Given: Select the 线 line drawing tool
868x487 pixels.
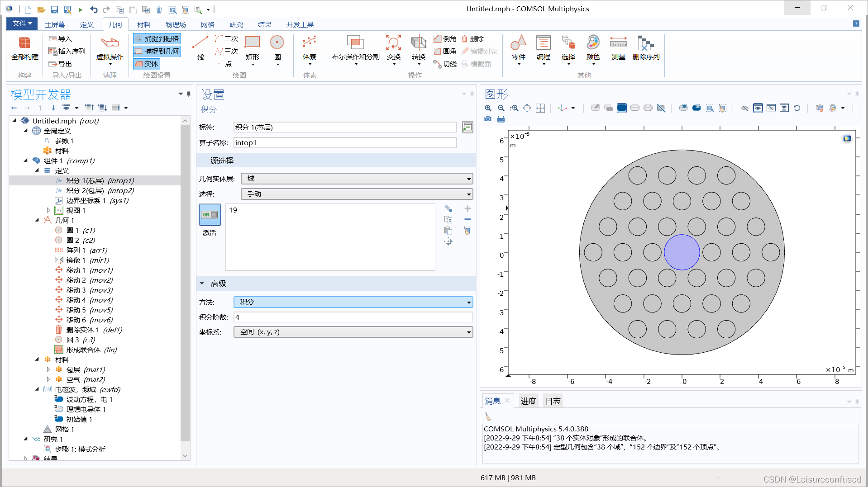Looking at the screenshot, I should click(200, 49).
